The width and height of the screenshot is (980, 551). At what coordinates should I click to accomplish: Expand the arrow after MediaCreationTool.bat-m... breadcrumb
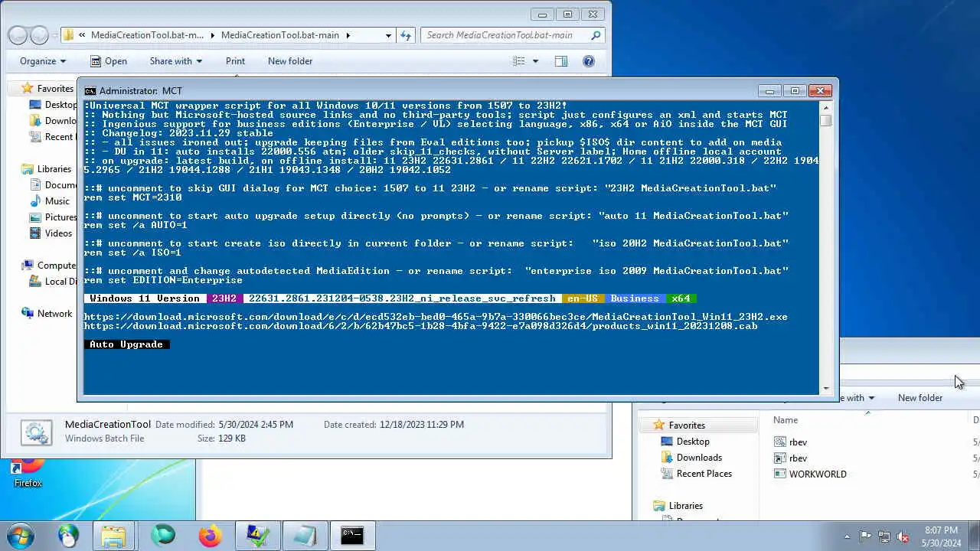click(x=212, y=35)
